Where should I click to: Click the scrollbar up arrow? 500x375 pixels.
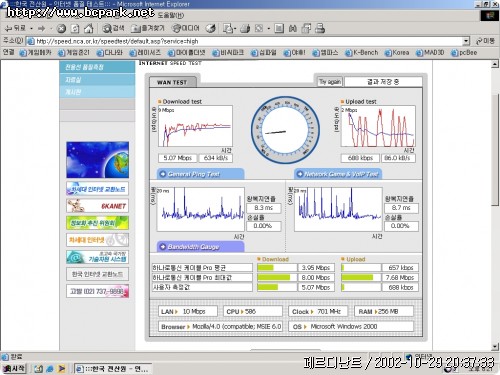click(x=495, y=64)
